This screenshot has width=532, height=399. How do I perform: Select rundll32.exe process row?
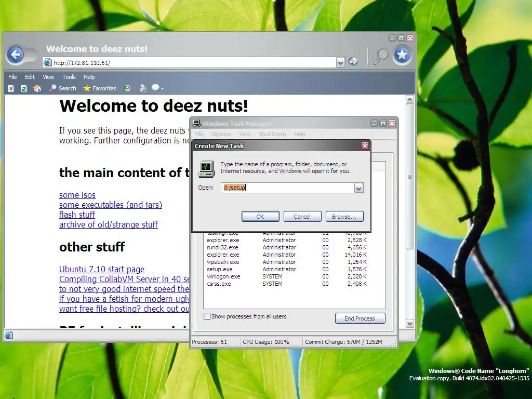coord(287,247)
